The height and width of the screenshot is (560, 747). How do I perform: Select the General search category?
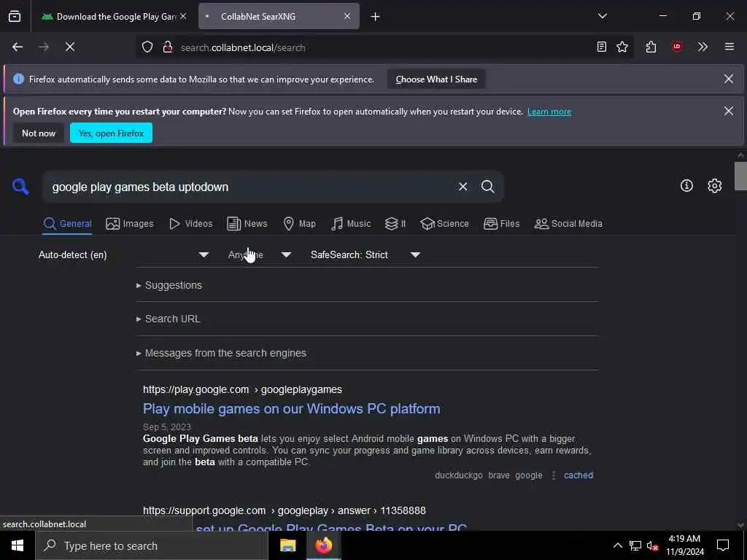tap(67, 224)
